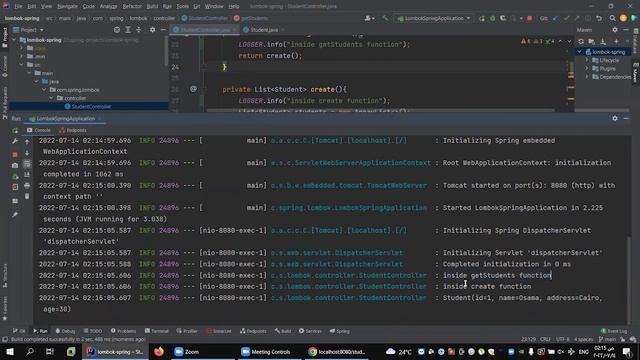640x360 pixels.
Task: Open the Profiler tool window button
Action: [x=187, y=331]
